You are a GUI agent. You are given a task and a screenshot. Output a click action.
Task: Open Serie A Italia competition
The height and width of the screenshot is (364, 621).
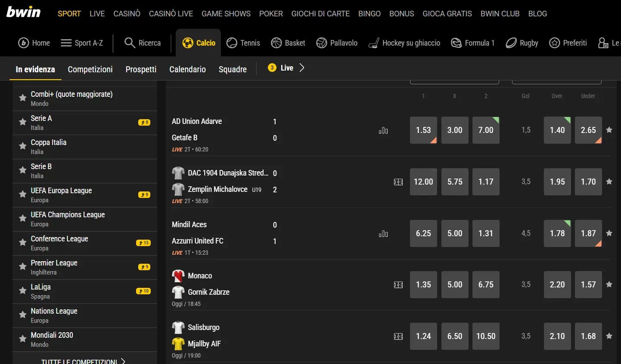tap(85, 123)
